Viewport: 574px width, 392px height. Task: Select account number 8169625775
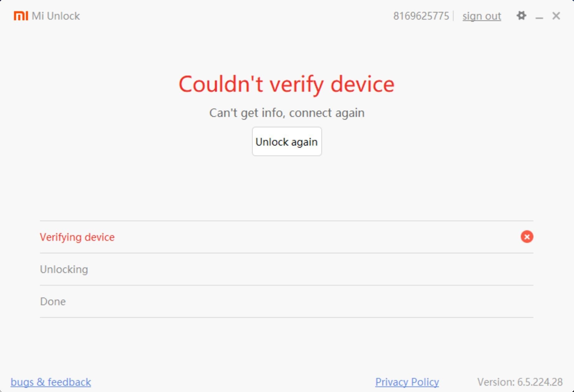(x=421, y=16)
